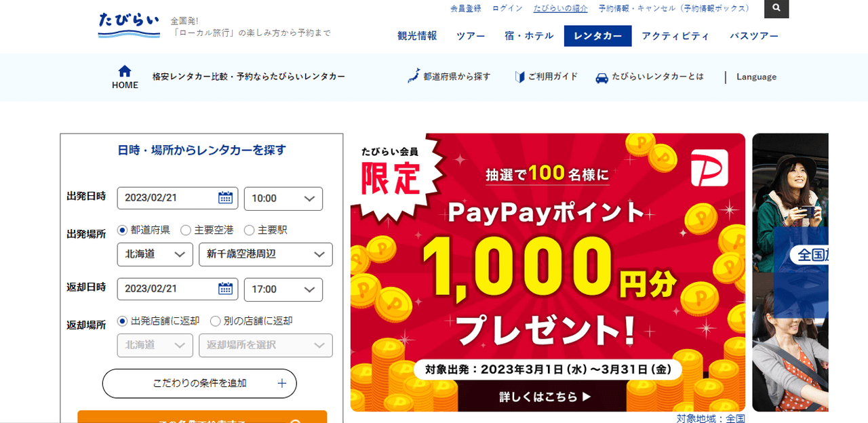
Task: Open the 北海道 departure prefecture dropdown
Action: [155, 254]
